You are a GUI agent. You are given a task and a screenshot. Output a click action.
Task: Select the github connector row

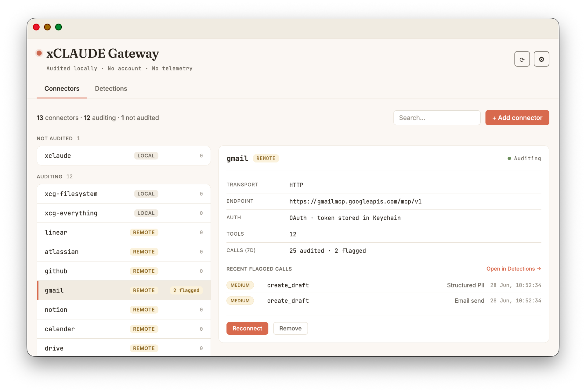pos(124,271)
